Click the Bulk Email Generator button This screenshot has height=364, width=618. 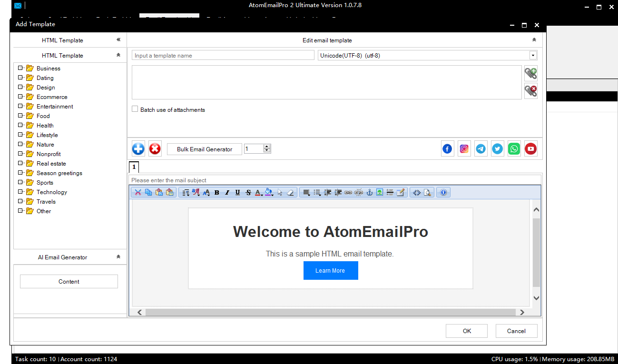click(205, 149)
